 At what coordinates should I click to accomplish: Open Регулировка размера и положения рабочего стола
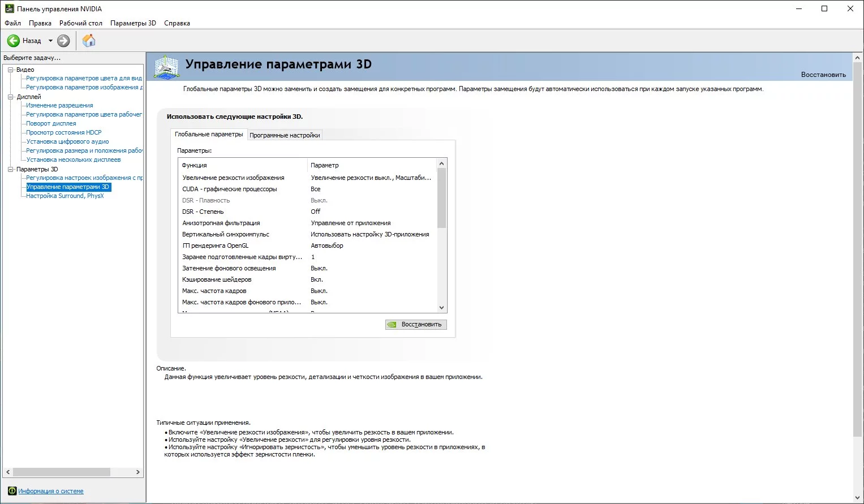click(84, 150)
